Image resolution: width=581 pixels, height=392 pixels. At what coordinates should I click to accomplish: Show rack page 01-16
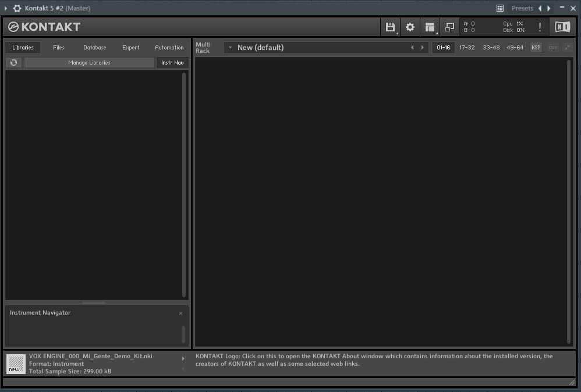point(443,47)
